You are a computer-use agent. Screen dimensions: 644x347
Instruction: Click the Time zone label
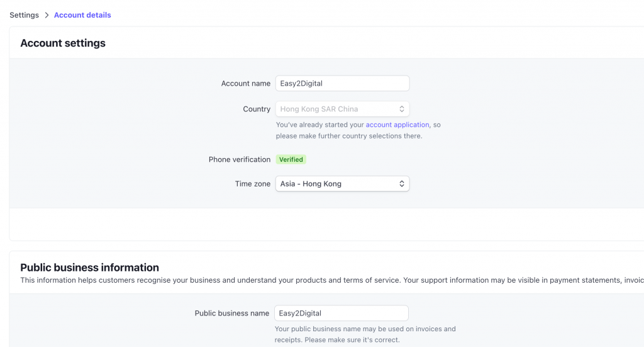tap(253, 184)
